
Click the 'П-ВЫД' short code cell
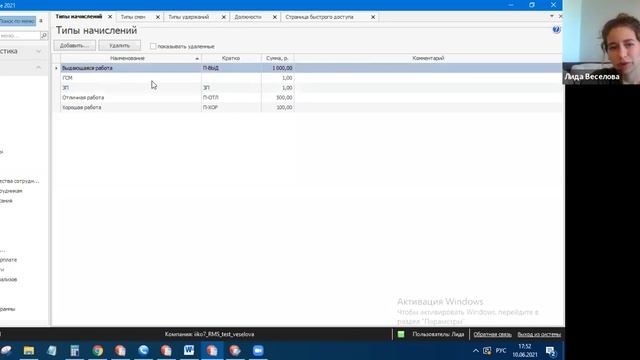(231, 68)
